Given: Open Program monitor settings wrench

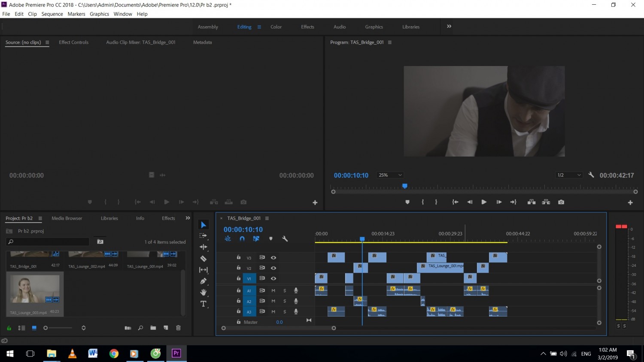Looking at the screenshot, I should (x=591, y=175).
